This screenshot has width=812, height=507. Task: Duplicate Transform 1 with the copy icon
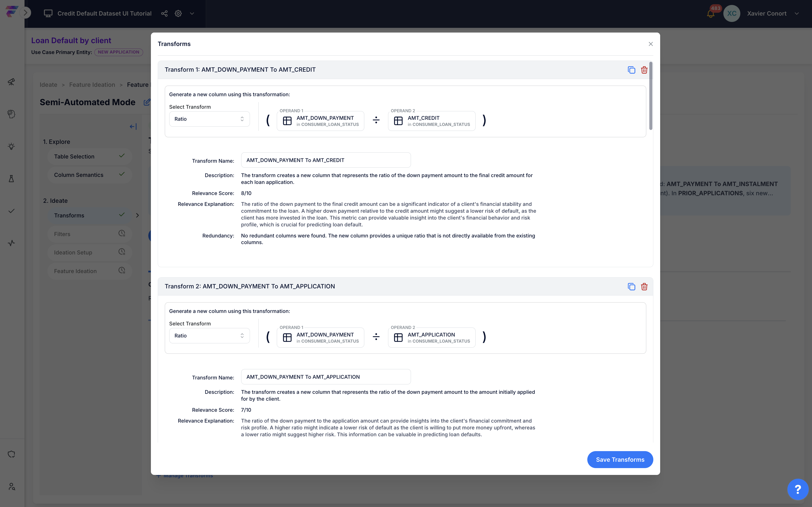click(x=631, y=70)
